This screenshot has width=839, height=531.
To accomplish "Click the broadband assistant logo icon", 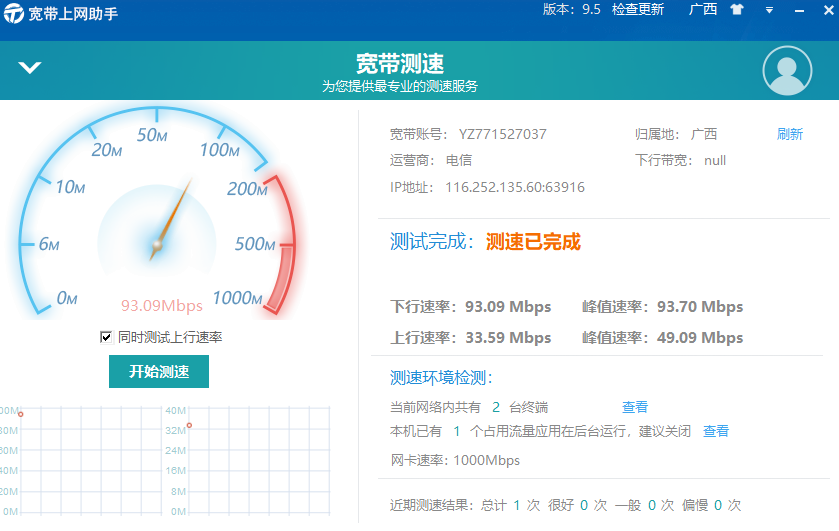I will tap(13, 11).
